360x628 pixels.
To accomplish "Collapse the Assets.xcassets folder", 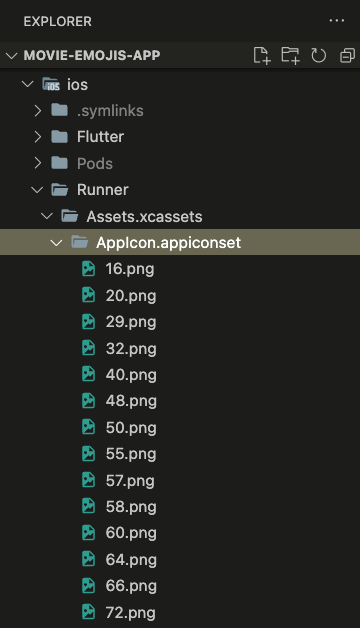I will tap(47, 216).
